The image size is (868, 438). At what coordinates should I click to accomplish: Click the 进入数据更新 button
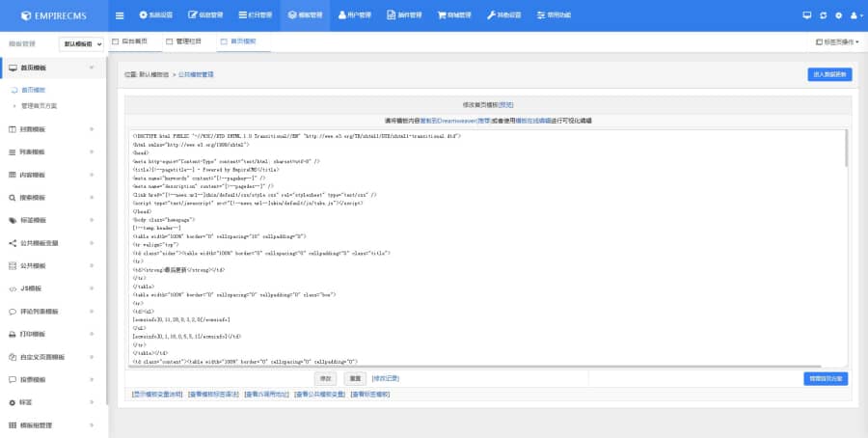click(x=829, y=74)
